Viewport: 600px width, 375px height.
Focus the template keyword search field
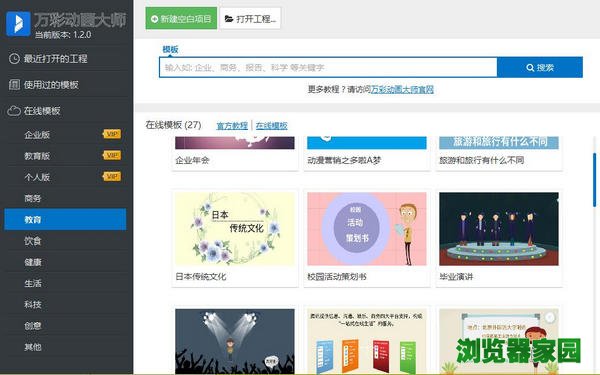[x=328, y=67]
